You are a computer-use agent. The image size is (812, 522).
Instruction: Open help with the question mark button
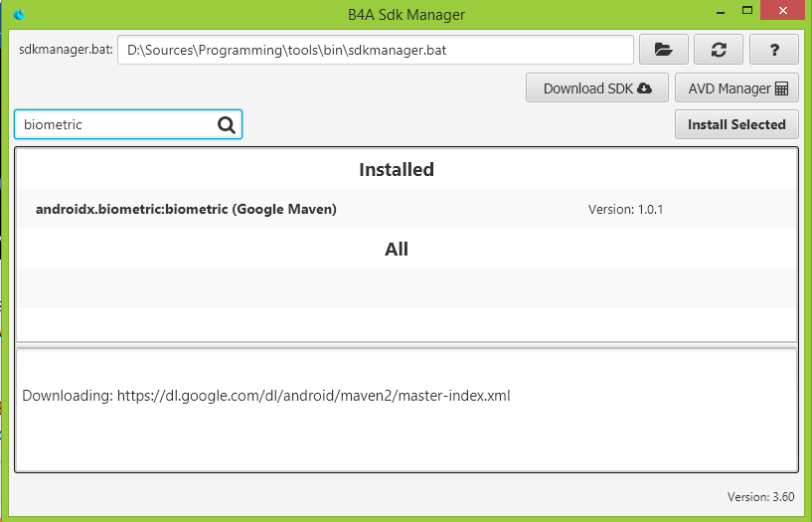pos(773,50)
